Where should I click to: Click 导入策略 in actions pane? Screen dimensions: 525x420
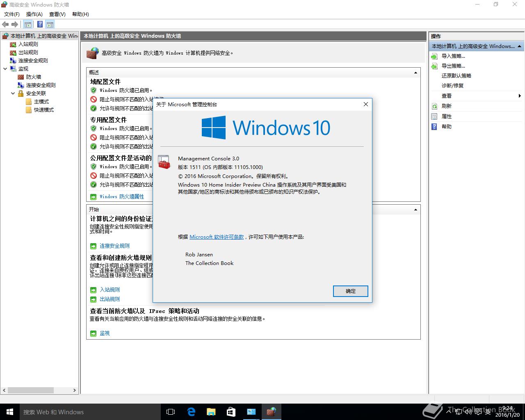pyautogui.click(x=453, y=56)
